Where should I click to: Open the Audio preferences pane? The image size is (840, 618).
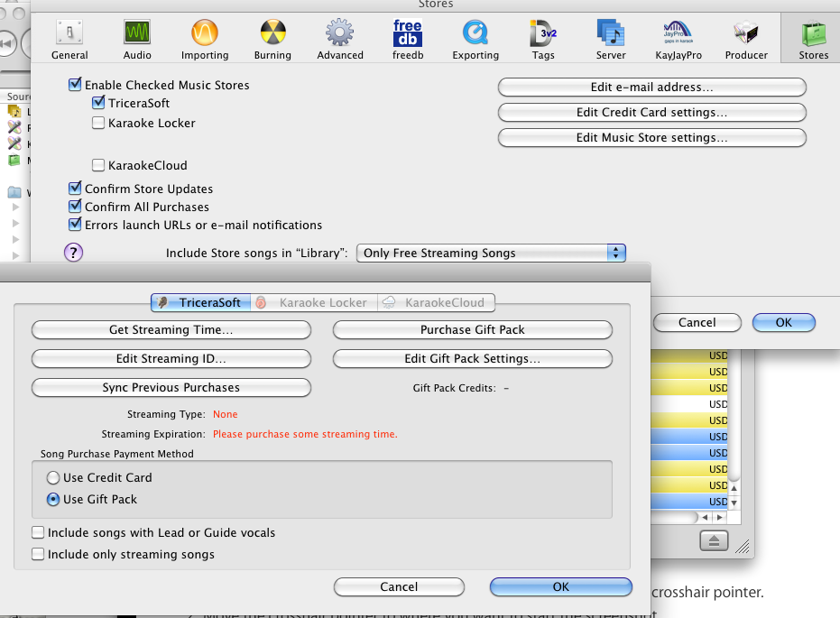coord(137,40)
